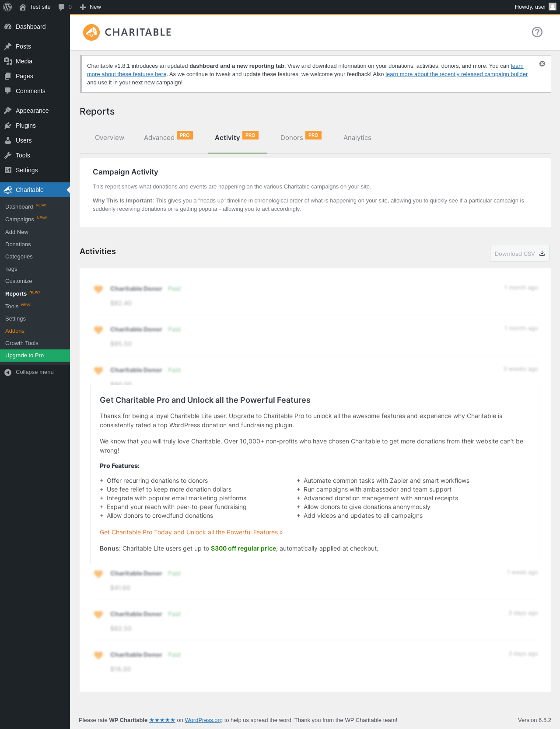Click the Users person icon
The image size is (560, 729).
[x=8, y=140]
